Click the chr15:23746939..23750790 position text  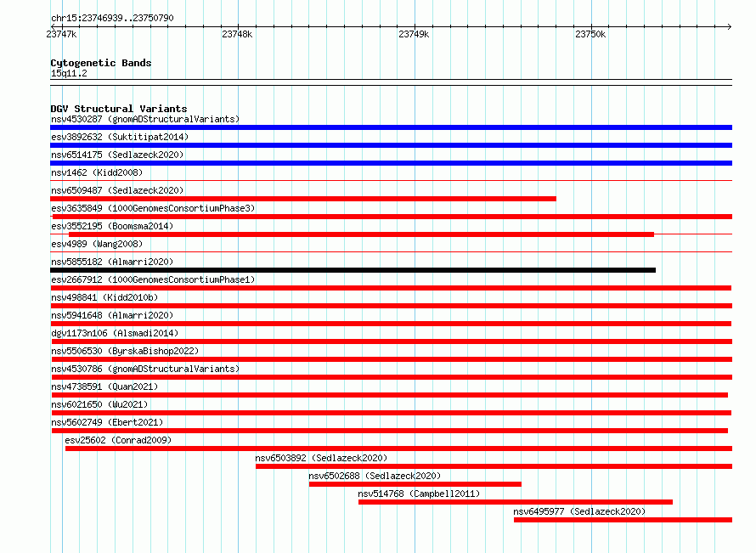tap(112, 18)
